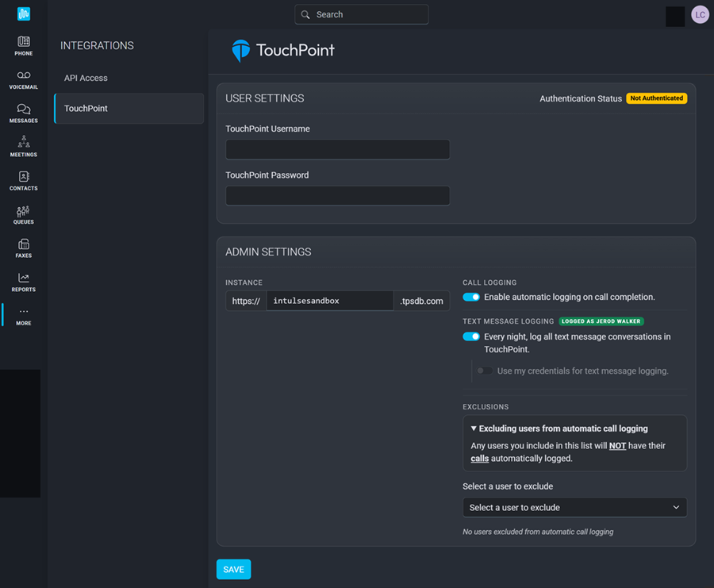The width and height of the screenshot is (714, 588).
Task: Click the CALL LOGGING section label
Action: coord(489,282)
